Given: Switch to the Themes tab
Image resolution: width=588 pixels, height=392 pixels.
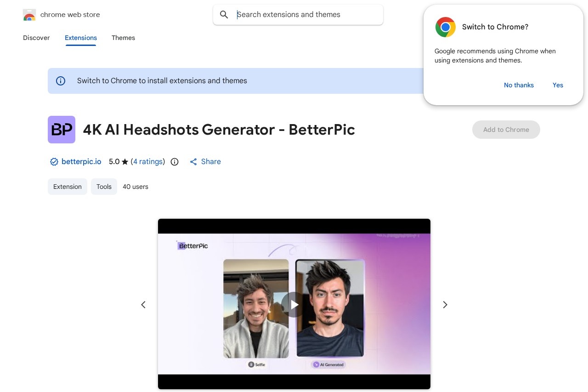Looking at the screenshot, I should (123, 38).
